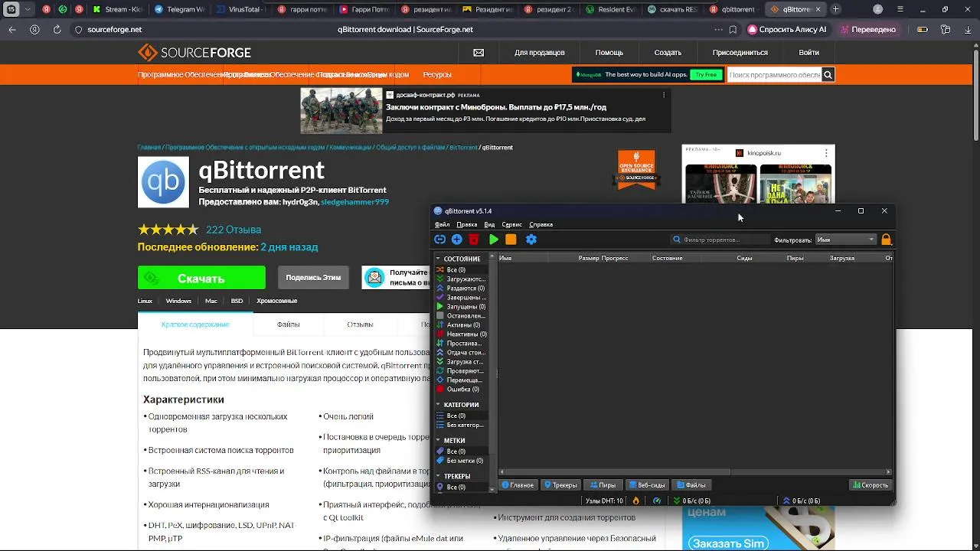Open the Фильтровать Имя dropdown
980x551 pixels.
(845, 240)
